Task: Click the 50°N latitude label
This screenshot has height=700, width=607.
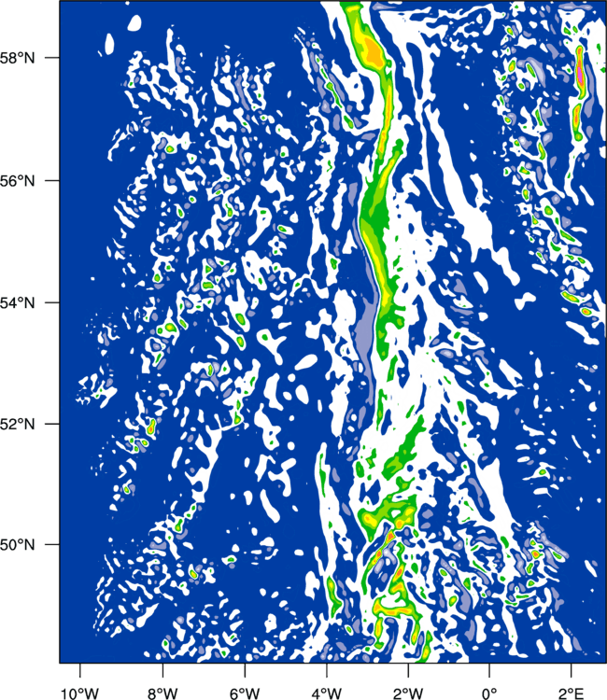Action: pos(18,545)
